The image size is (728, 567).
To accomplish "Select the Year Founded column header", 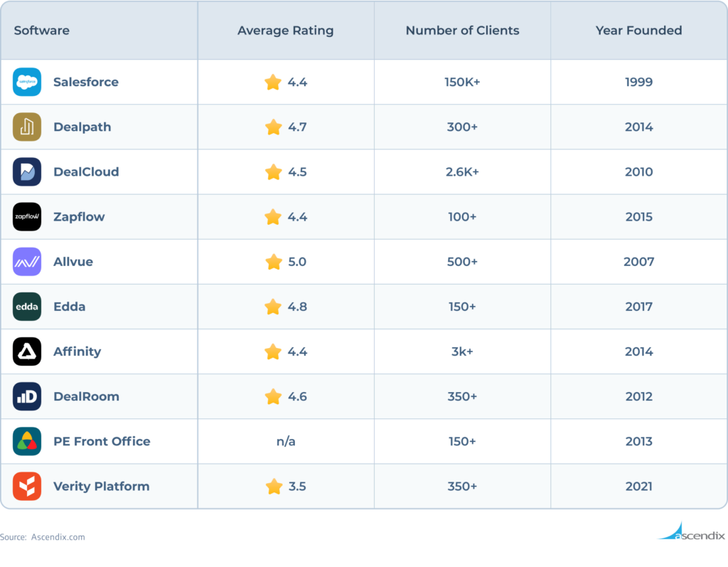I will (x=639, y=31).
